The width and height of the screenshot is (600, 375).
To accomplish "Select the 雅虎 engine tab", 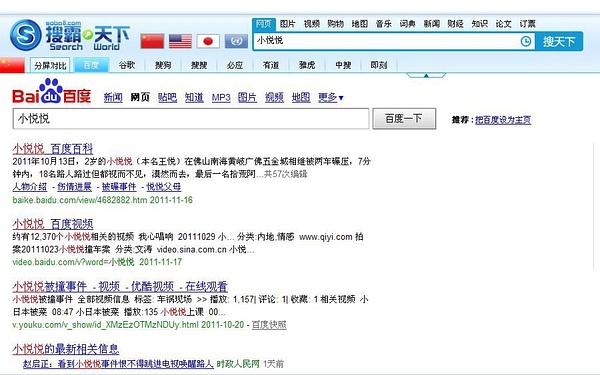I will [x=307, y=65].
